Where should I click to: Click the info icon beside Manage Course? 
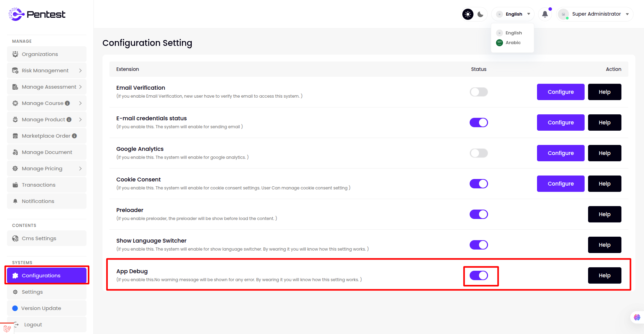pyautogui.click(x=67, y=103)
